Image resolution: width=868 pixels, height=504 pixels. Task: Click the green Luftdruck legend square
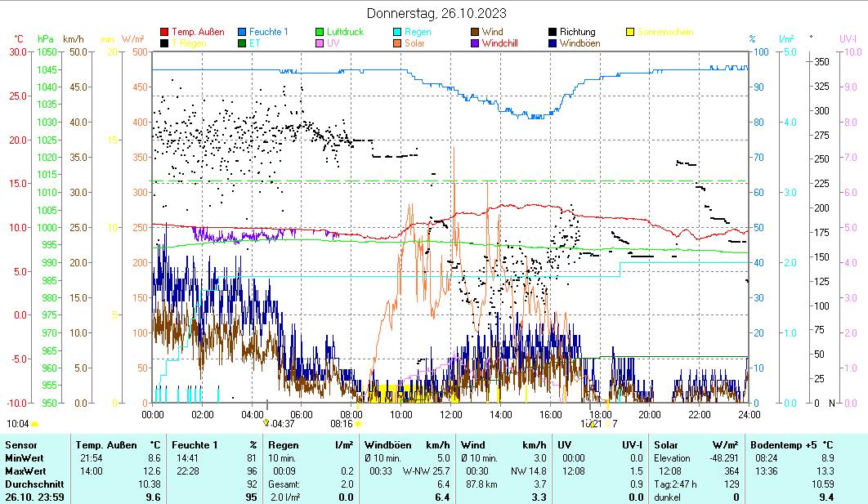click(320, 33)
